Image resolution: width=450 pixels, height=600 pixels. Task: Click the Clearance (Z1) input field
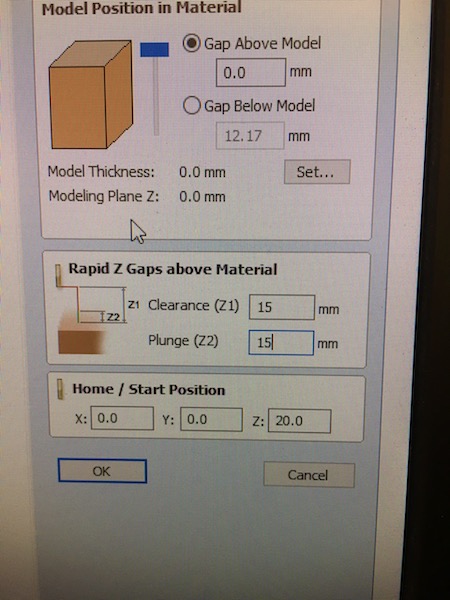[x=282, y=307]
